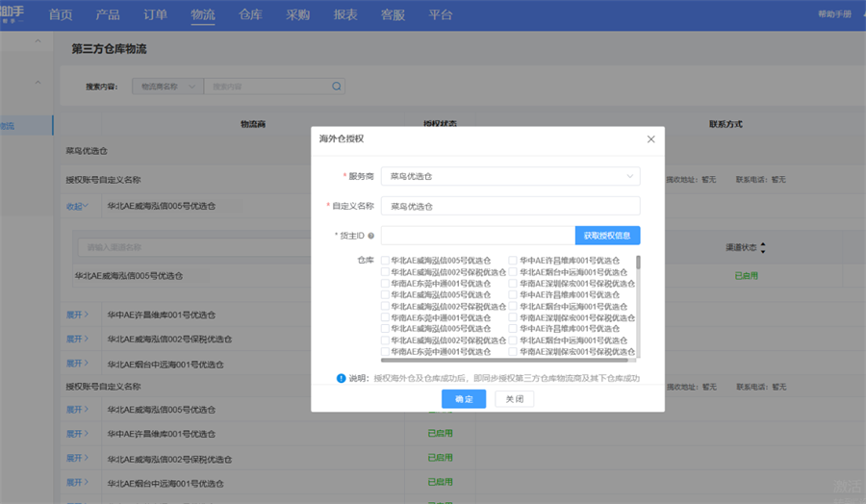Click the 菜鸟优选仓 provider row in the table
866x504 pixels.
tap(87, 151)
